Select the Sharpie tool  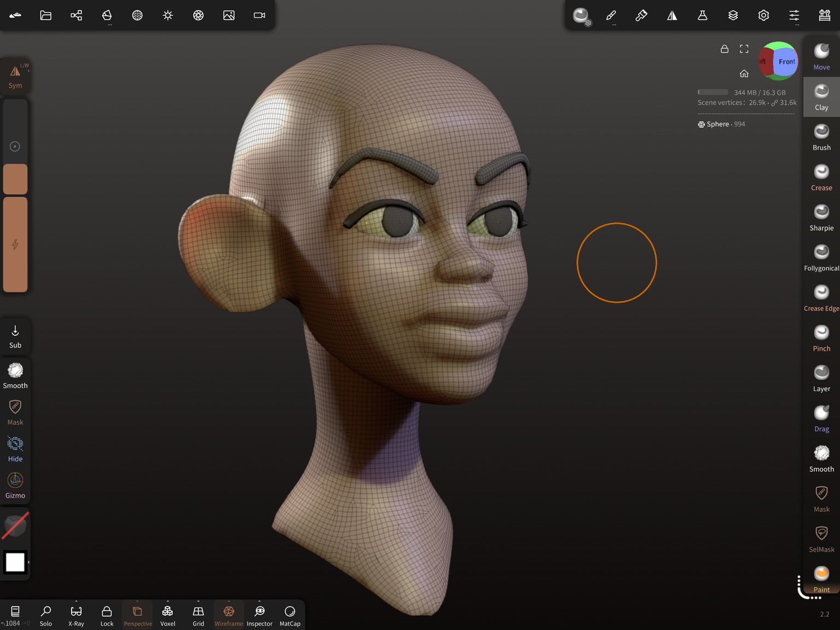coord(821,218)
